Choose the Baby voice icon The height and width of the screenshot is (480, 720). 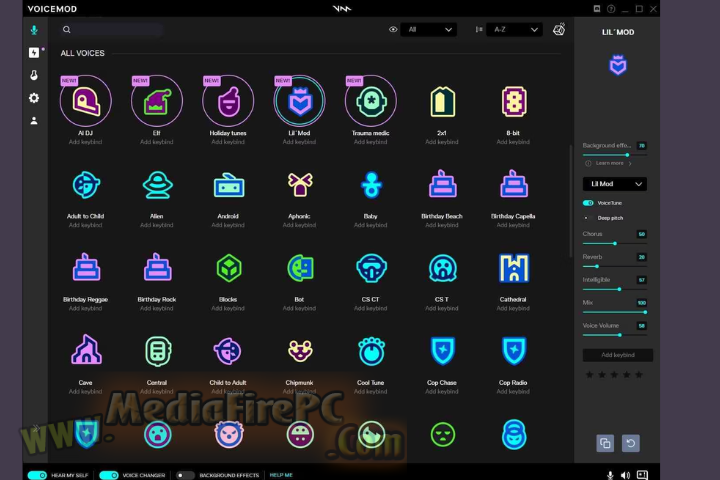click(x=371, y=185)
